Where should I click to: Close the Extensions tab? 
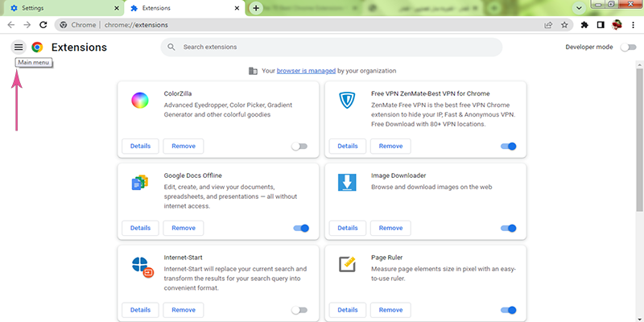coord(237,8)
